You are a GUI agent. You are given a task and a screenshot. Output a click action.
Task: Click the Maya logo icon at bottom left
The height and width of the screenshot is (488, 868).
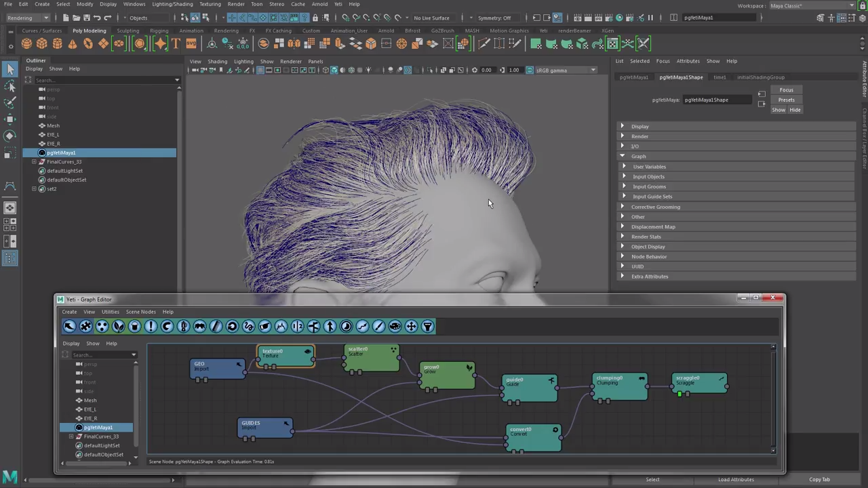point(9,477)
